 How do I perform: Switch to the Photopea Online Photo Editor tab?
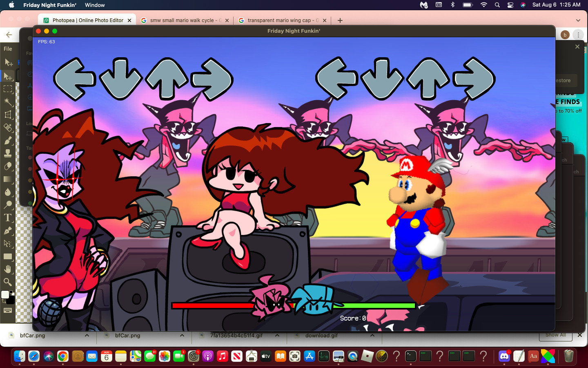coord(88,20)
